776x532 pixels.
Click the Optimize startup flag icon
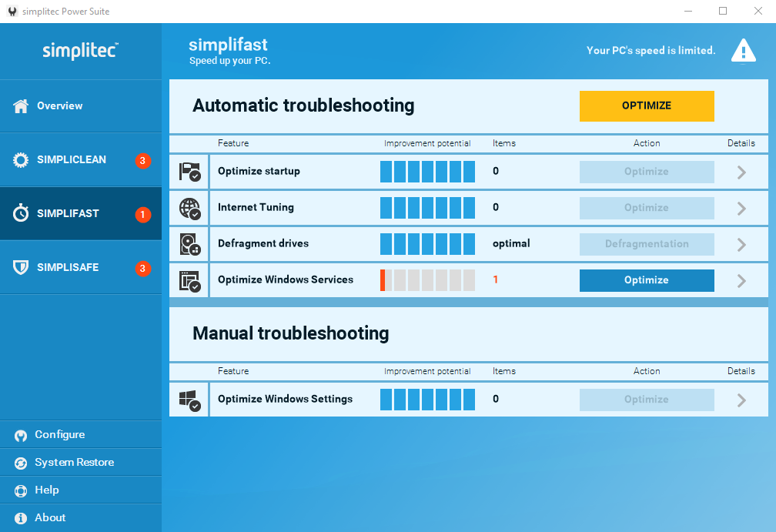point(189,172)
